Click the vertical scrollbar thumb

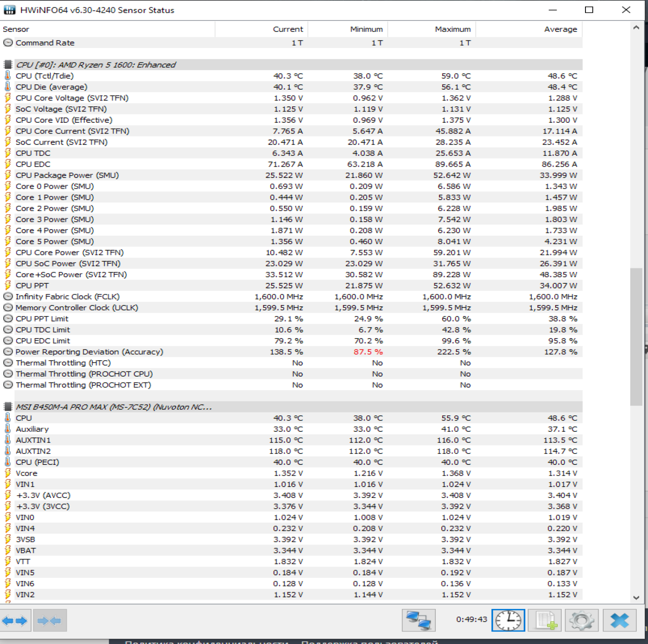636,337
